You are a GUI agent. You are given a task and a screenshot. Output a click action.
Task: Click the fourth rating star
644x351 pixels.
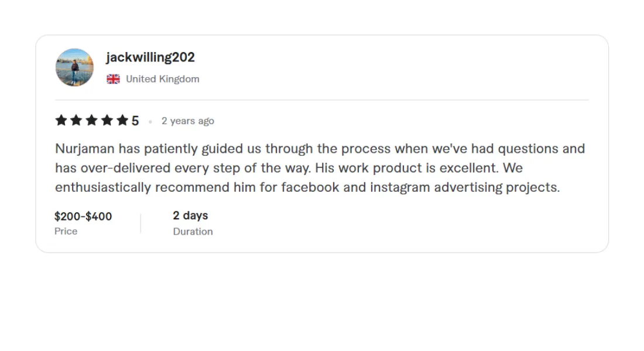107,121
